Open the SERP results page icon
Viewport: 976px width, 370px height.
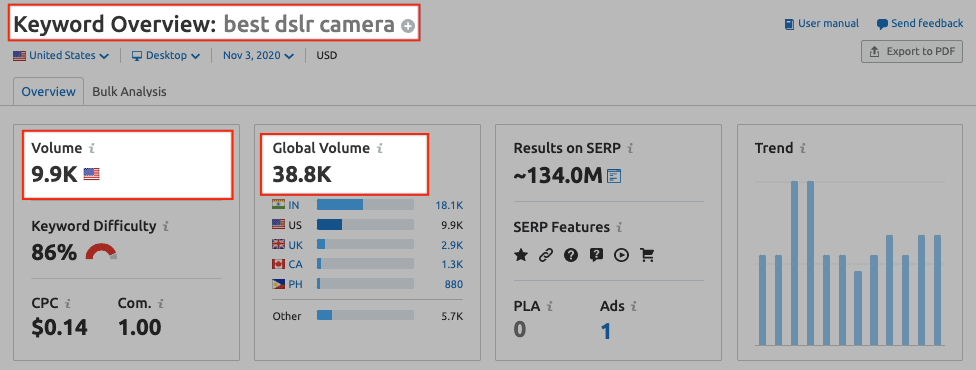pos(614,176)
